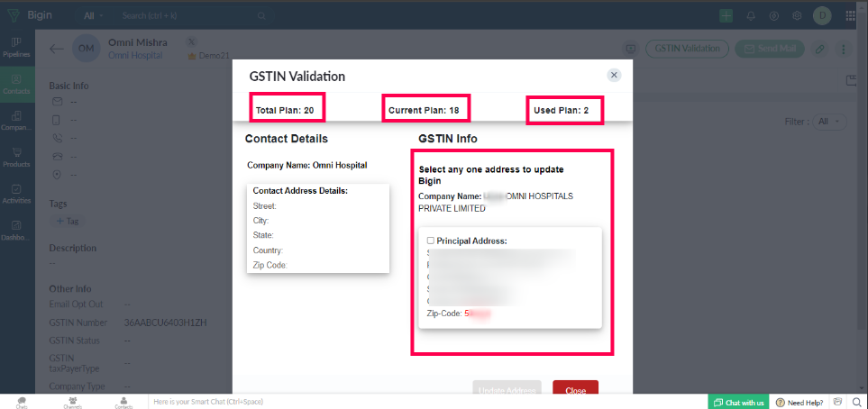
Task: Click the circular icon beside the bell
Action: tap(774, 16)
